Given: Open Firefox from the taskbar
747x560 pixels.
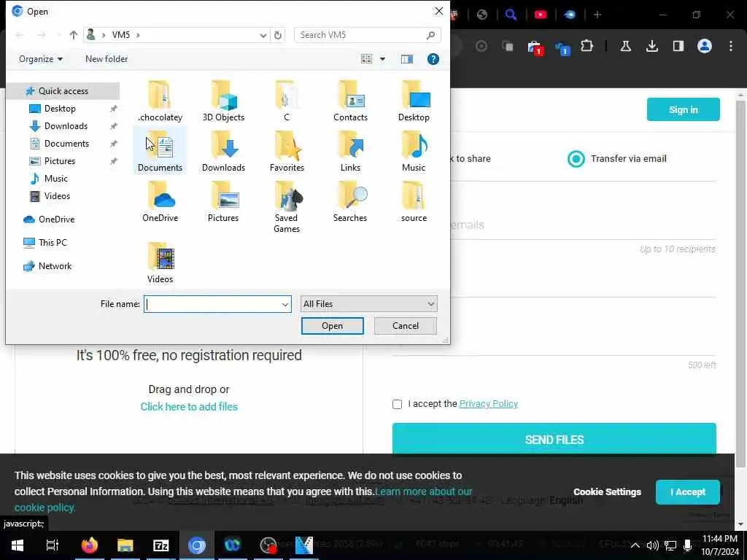Looking at the screenshot, I should click(89, 545).
